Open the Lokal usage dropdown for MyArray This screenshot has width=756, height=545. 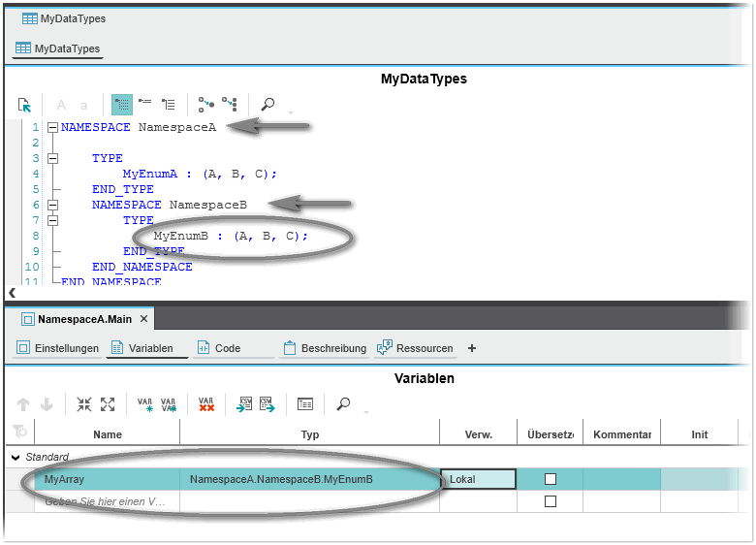click(x=478, y=479)
